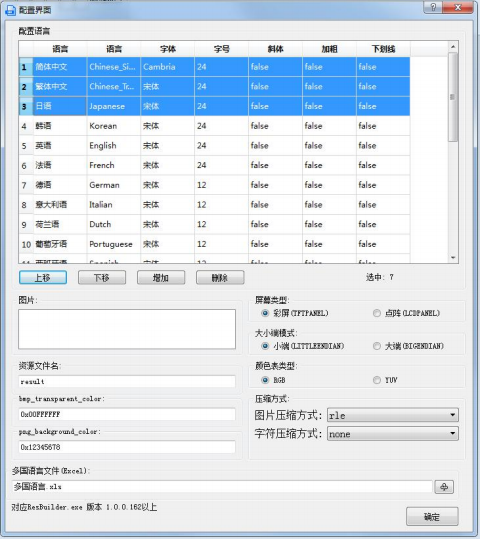Click the French cell
Viewport: 480px width, 539px height.
114,165
